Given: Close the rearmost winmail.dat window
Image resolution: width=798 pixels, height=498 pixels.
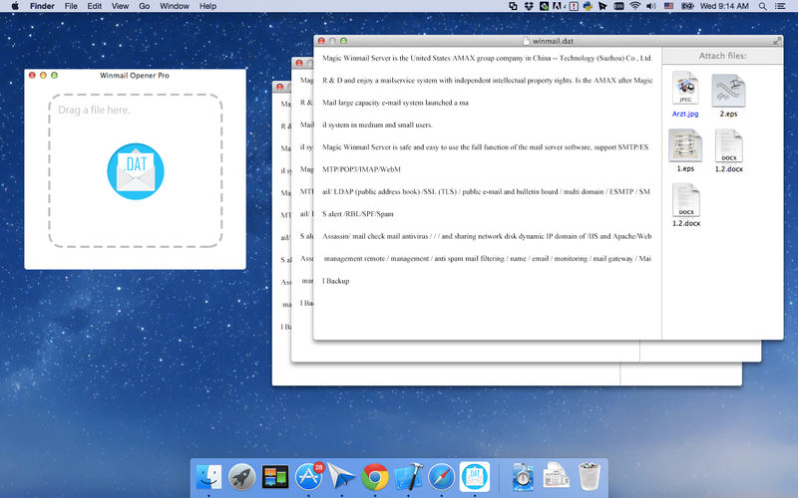Looking at the screenshot, I should pos(279,87).
